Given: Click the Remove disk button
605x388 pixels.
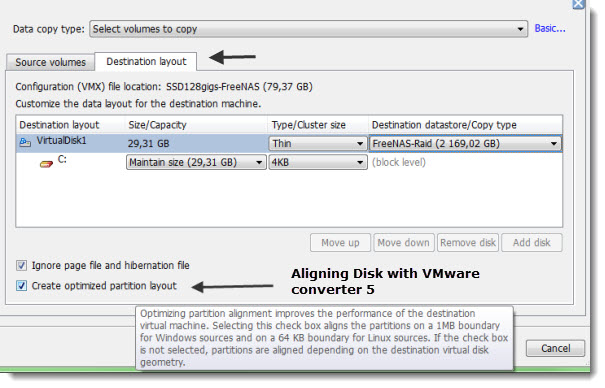Looking at the screenshot, I should [468, 243].
